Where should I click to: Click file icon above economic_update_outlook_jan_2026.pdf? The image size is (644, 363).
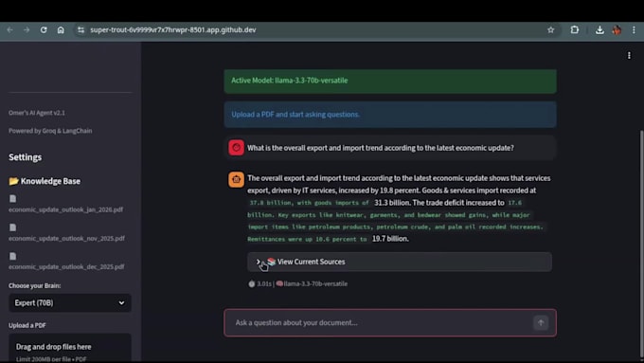(x=13, y=199)
